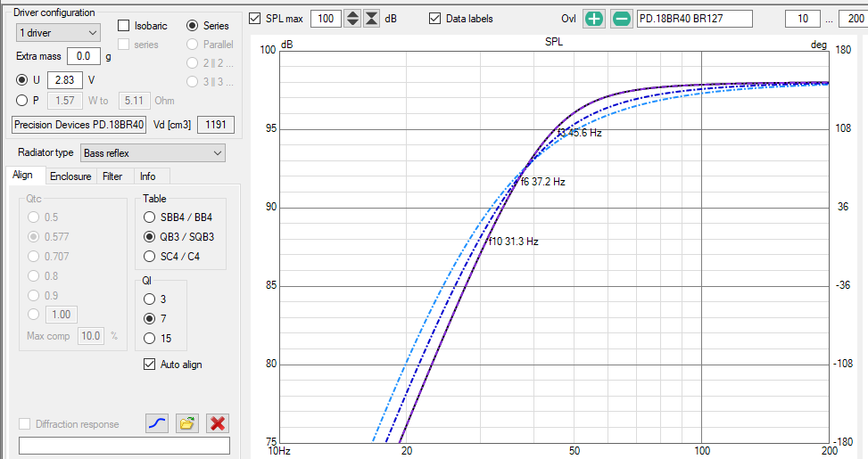Viewport: 868px width, 459px height.
Task: Open the 1 driver count dropdown
Action: [58, 33]
